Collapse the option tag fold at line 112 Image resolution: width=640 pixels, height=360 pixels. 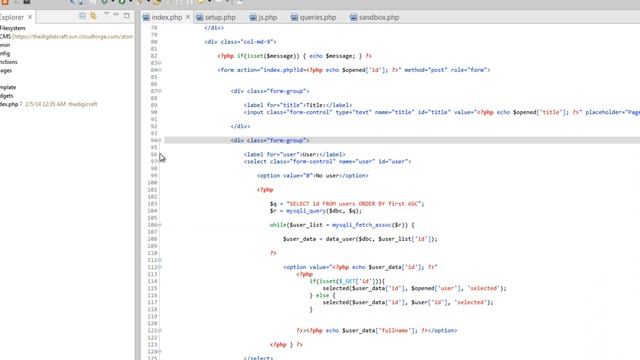(160, 267)
